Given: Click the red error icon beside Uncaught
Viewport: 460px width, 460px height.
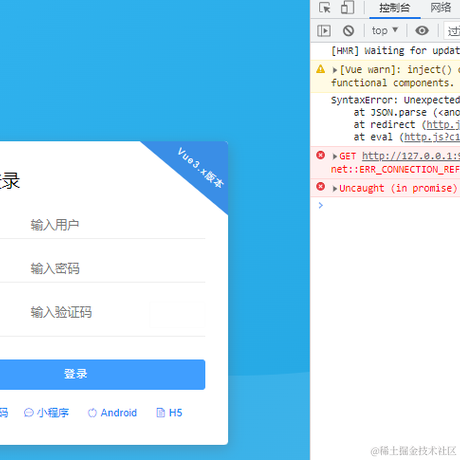Looking at the screenshot, I should coord(320,186).
